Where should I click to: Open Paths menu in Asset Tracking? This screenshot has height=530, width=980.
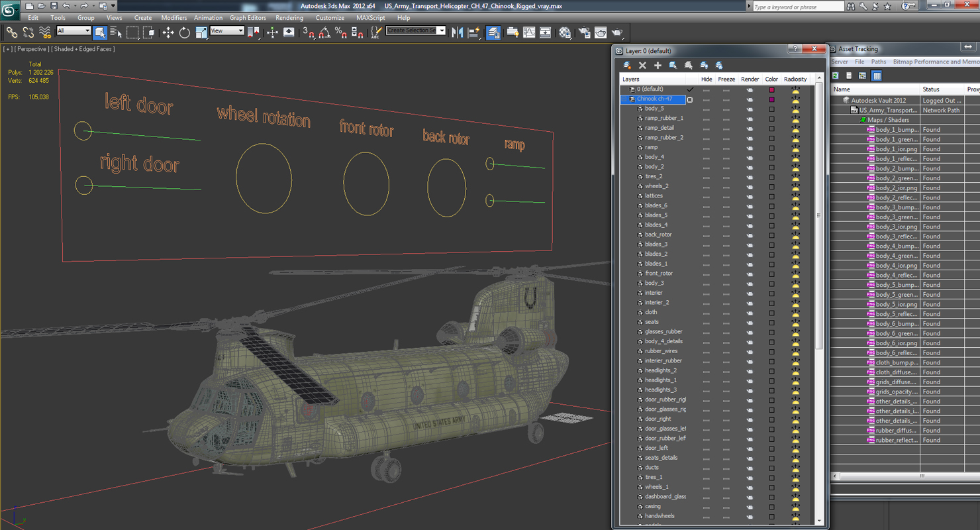pos(879,62)
